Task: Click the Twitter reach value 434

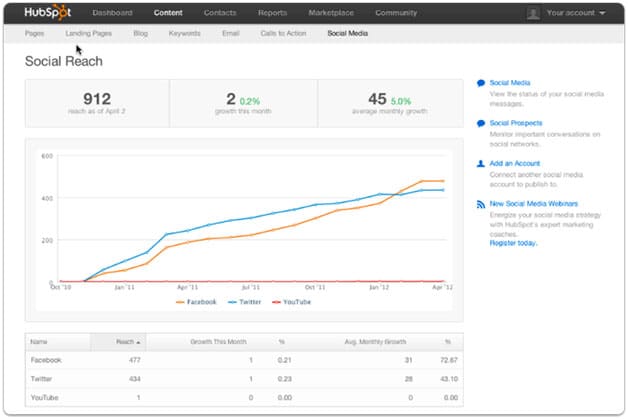Action: [135, 379]
